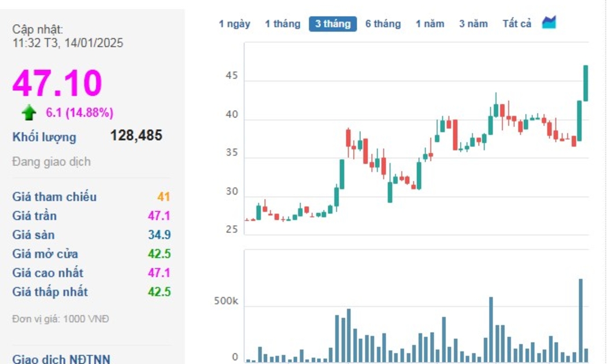Choose the '3 năm' chart range
607x364 pixels.
click(473, 24)
